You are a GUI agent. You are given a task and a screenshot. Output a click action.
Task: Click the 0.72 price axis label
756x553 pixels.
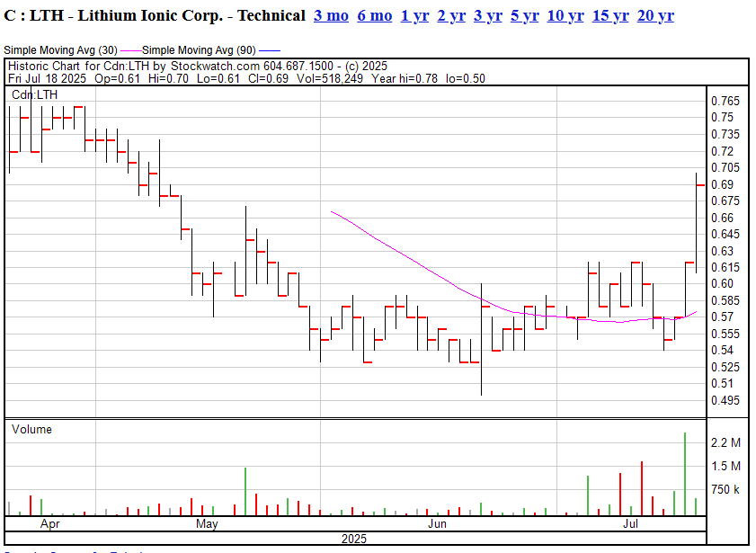point(722,151)
